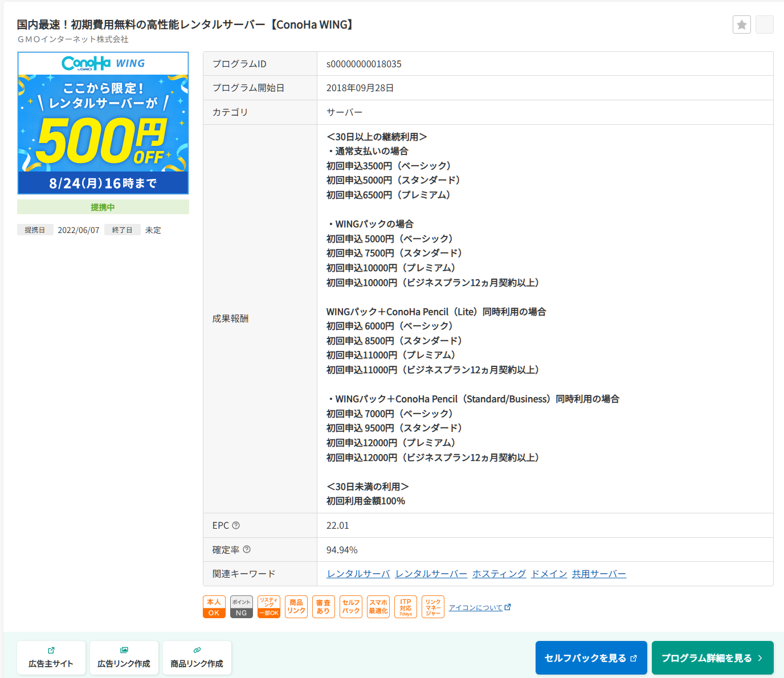Follow the ホスティング keyword link
The image size is (784, 678).
pos(499,574)
